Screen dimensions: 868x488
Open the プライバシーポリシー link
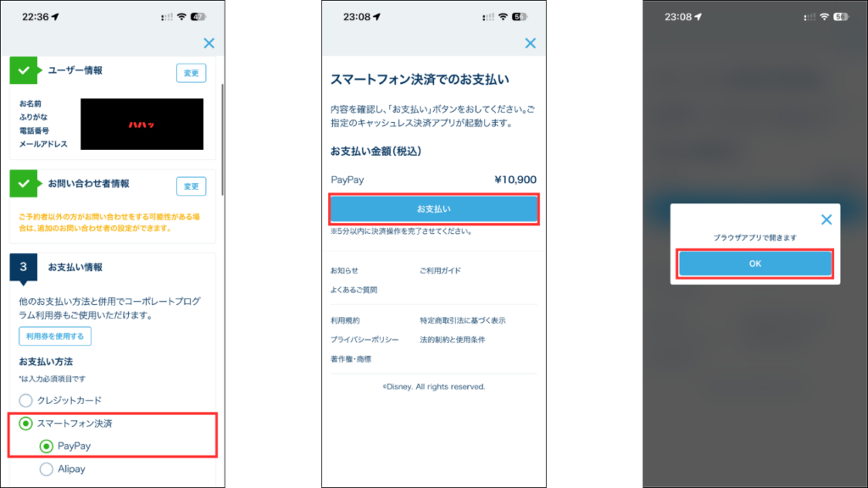tap(364, 340)
